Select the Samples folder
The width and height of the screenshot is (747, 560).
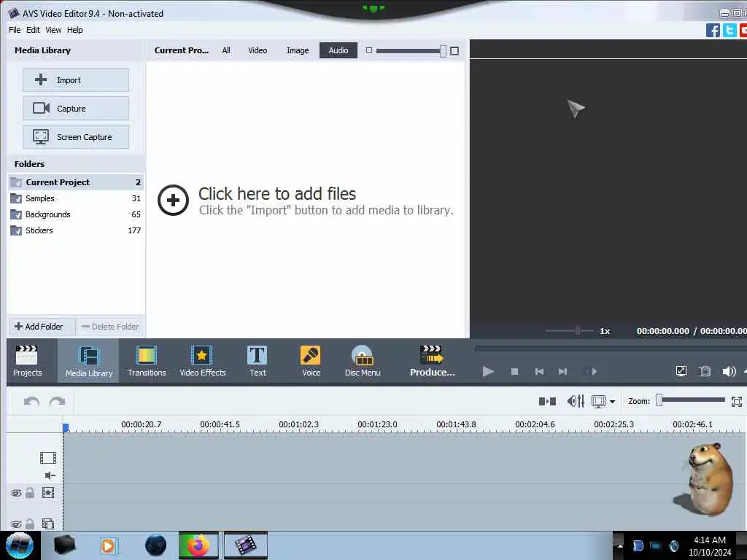tap(76, 198)
